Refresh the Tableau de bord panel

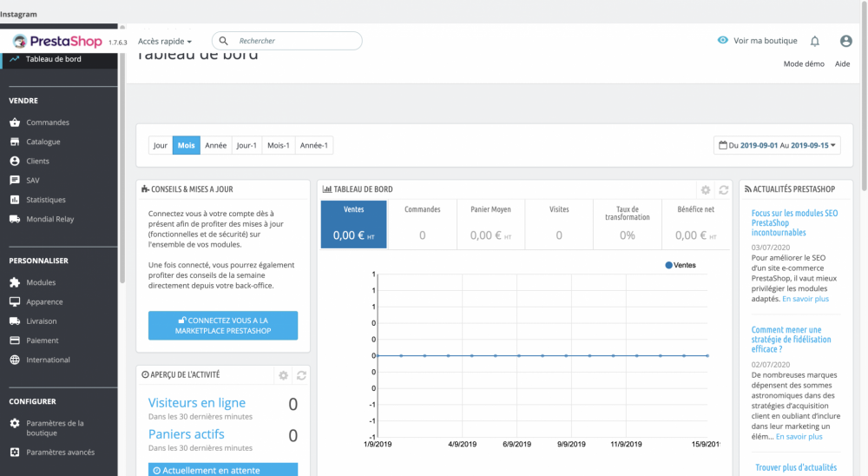723,189
